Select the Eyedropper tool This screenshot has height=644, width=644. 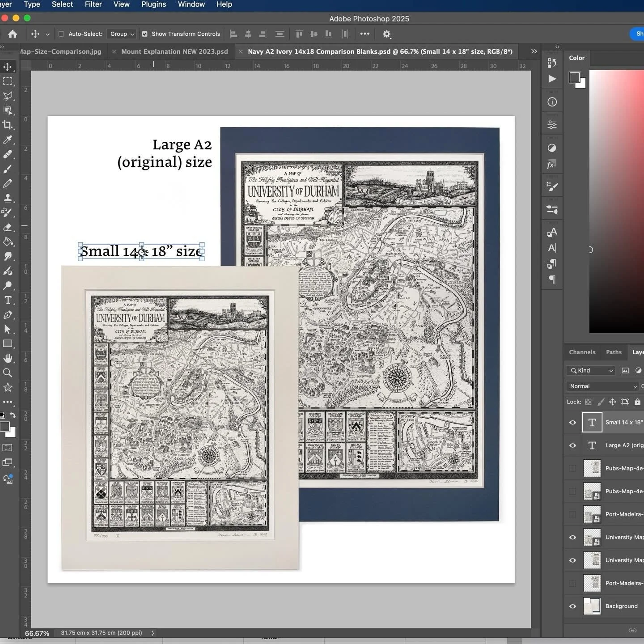(8, 140)
